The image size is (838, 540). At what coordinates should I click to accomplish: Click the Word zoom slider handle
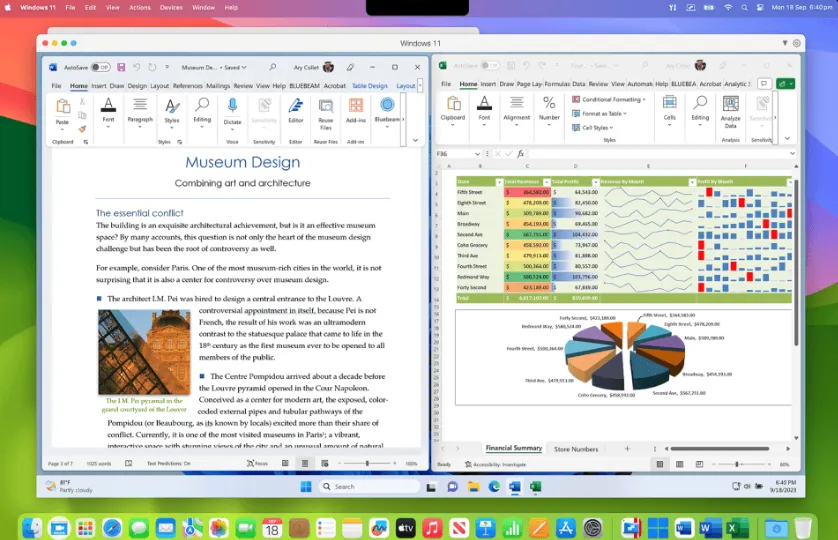coord(367,464)
